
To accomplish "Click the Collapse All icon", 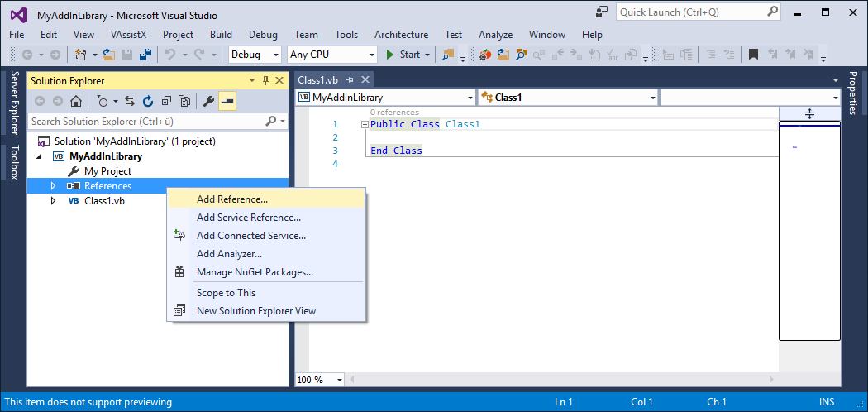I will coord(166,101).
